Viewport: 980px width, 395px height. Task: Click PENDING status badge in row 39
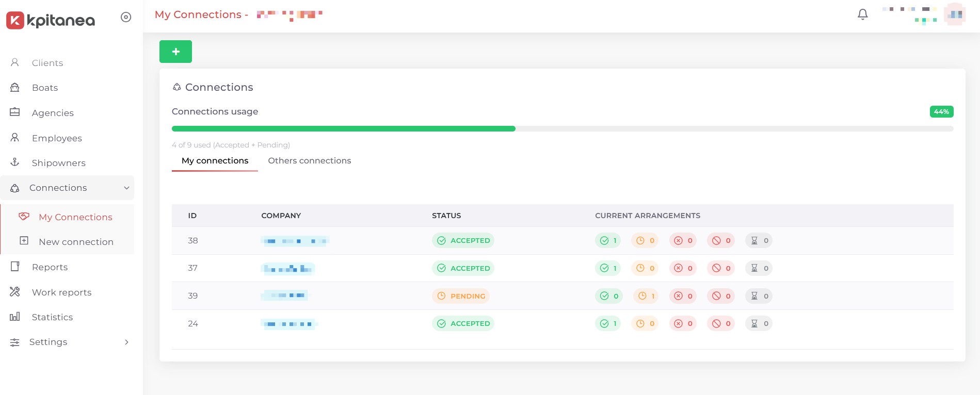tap(461, 296)
